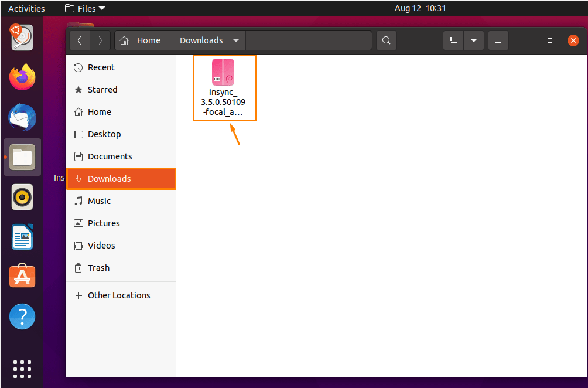588x388 pixels.
Task: Open the search icon in Files toolbar
Action: (386, 40)
